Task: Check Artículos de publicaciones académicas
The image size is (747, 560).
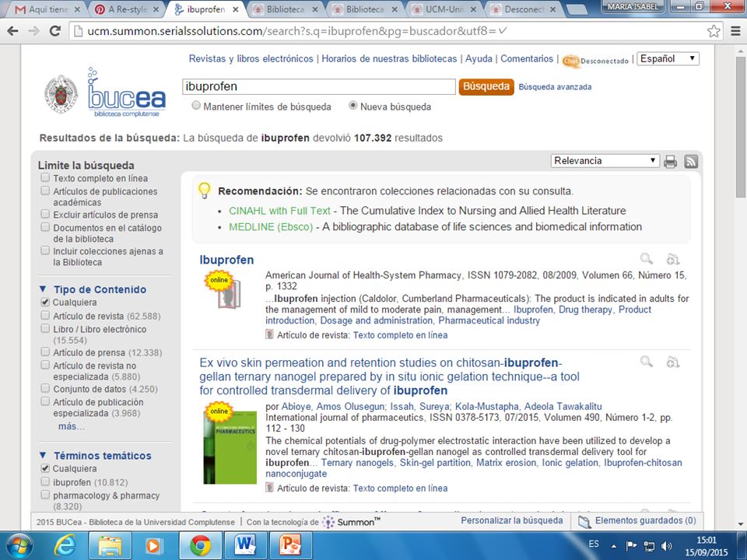Action: pyautogui.click(x=45, y=191)
